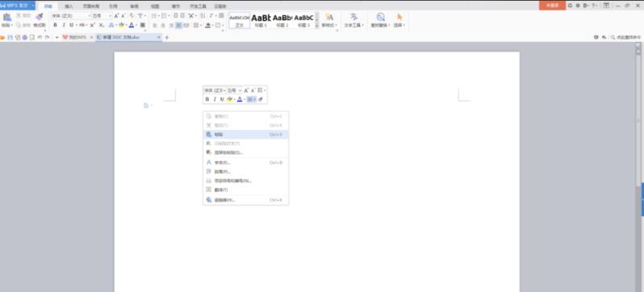Open the Text Tools menu button
Viewport: 644px width, 292px height.
tap(353, 19)
